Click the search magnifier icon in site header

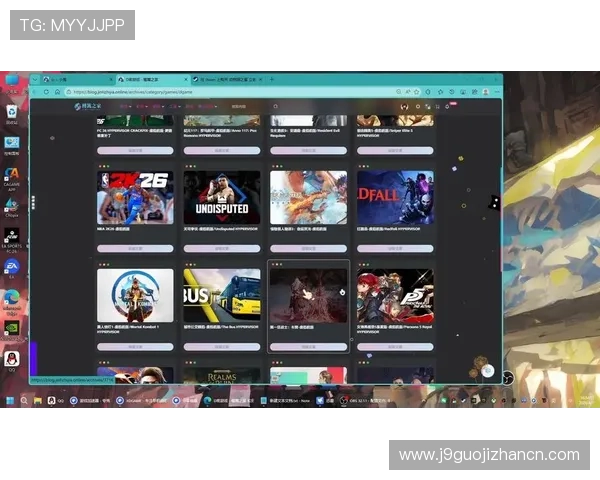click(276, 106)
